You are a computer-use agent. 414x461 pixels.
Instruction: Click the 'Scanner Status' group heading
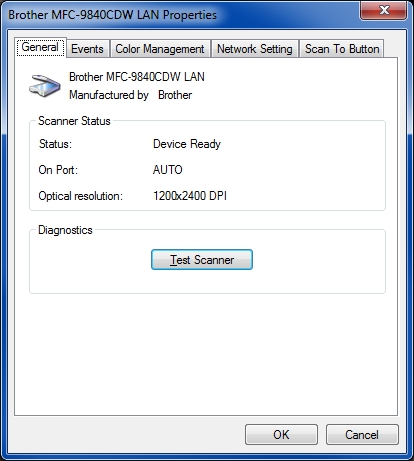coord(74,121)
